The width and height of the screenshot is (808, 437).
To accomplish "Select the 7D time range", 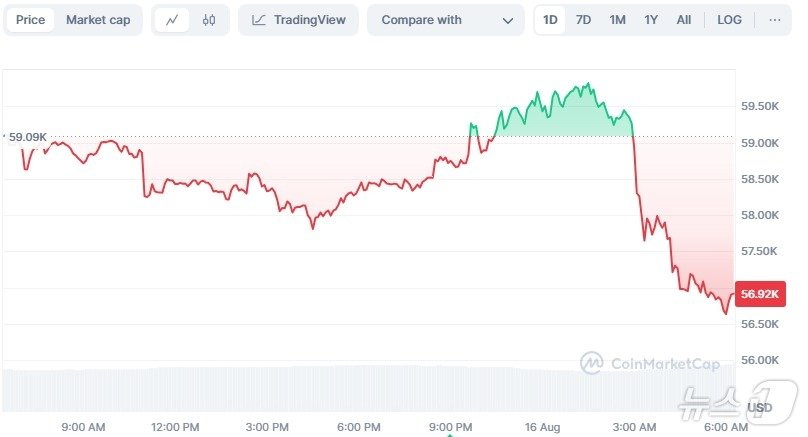I will click(583, 20).
